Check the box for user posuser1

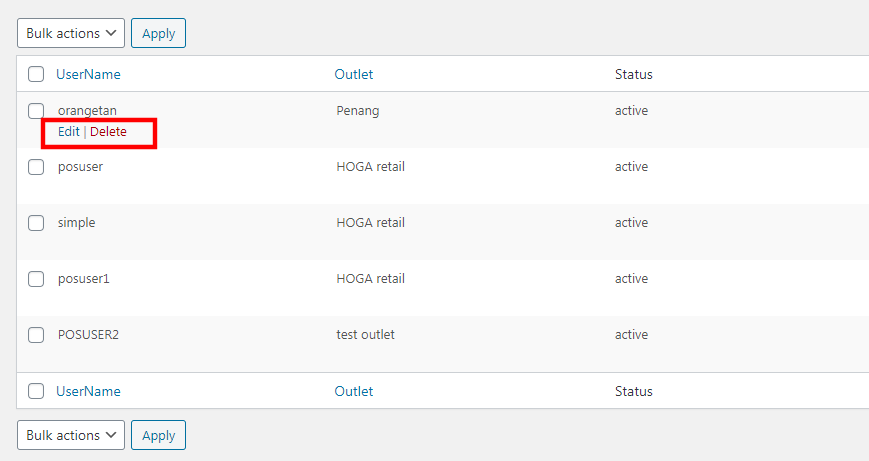click(x=36, y=279)
